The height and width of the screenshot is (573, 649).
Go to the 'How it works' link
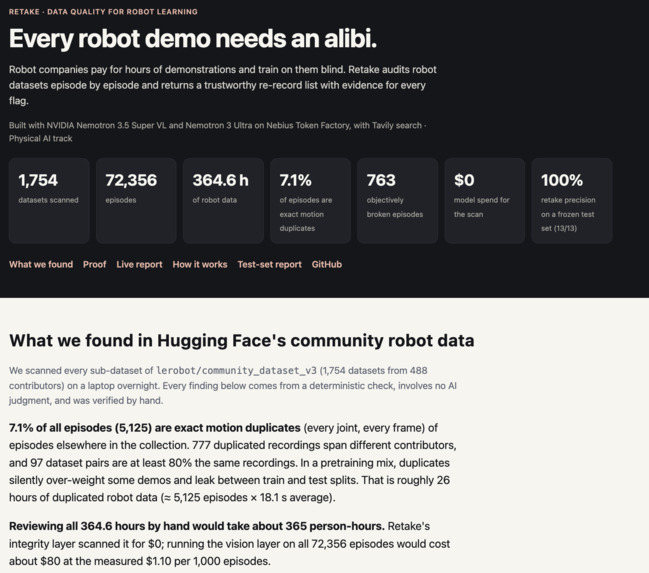tap(200, 264)
